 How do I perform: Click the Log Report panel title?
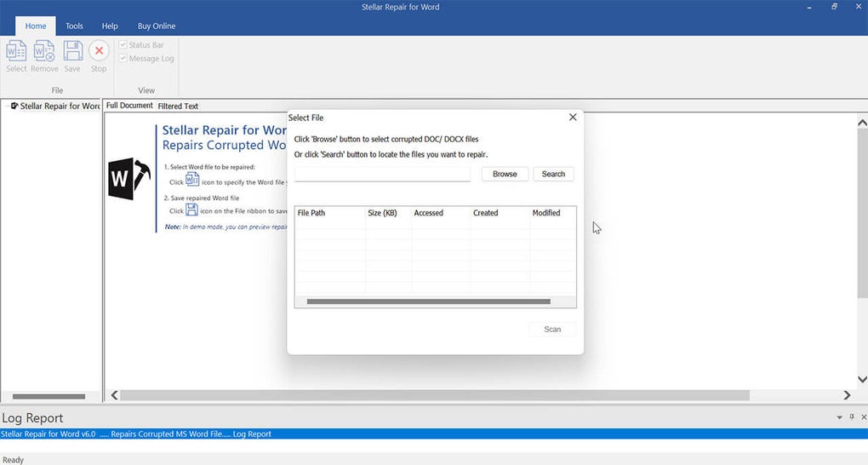click(32, 418)
